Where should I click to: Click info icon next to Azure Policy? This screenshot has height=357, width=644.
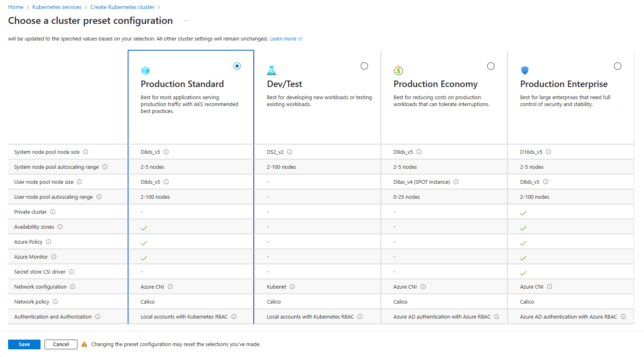pos(49,242)
